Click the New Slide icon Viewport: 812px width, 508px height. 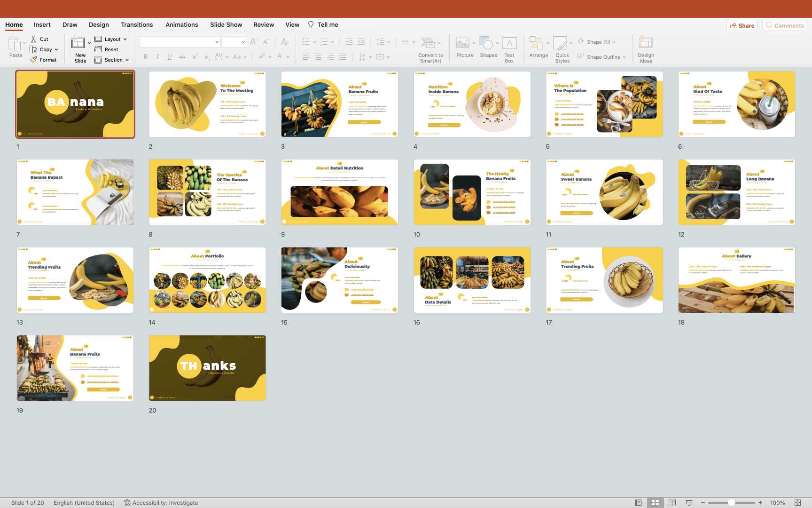[78, 43]
